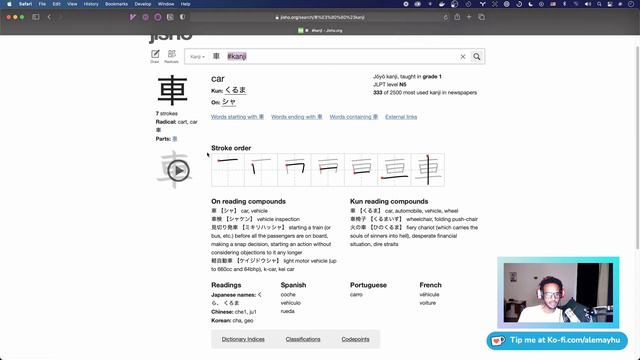Open the Edit menu
Viewport: 640px width, 360px height.
pos(56,4)
